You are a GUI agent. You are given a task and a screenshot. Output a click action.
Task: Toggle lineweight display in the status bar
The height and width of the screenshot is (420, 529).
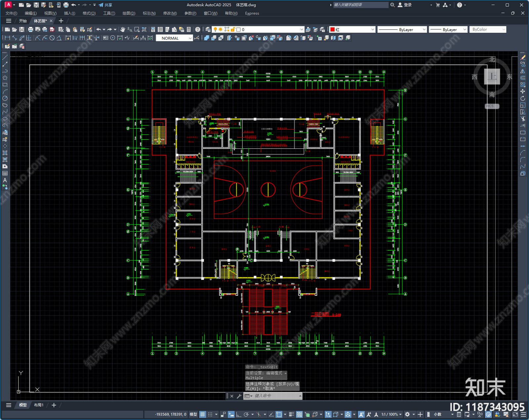pyautogui.click(x=292, y=414)
